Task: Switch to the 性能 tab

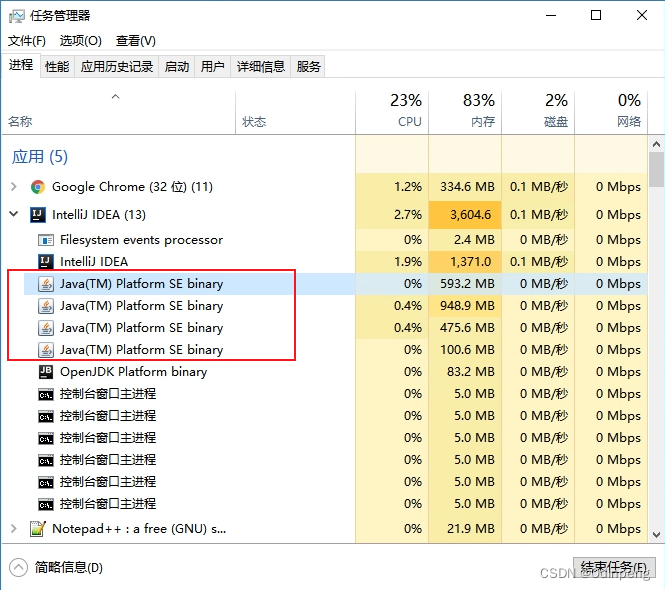Action: coord(57,67)
